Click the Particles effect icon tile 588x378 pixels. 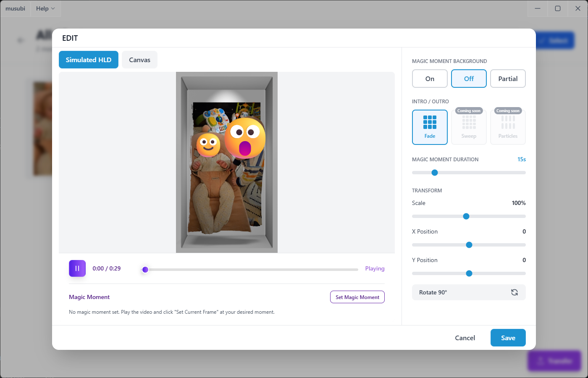click(x=508, y=127)
